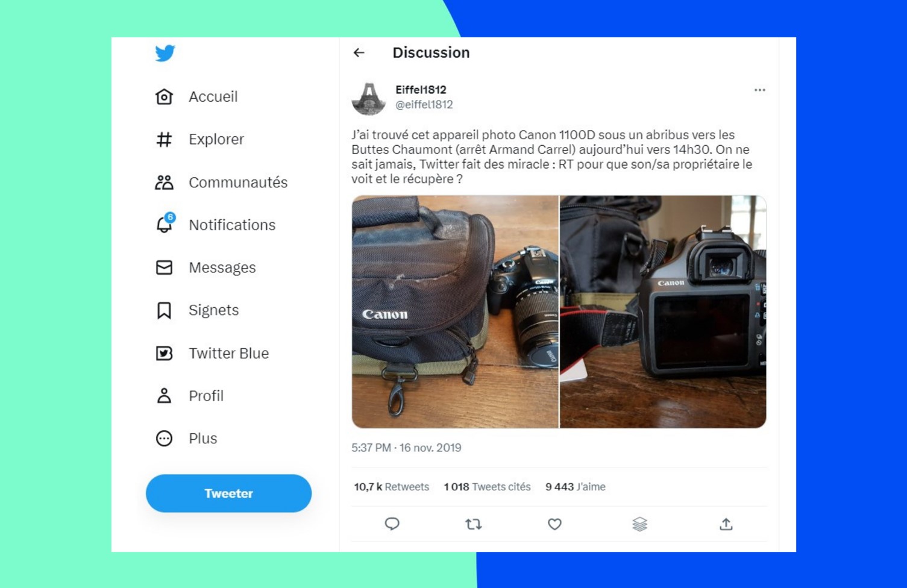Image resolution: width=907 pixels, height=588 pixels.
Task: Open the Eiffel1812 profile avatar
Action: pyautogui.click(x=369, y=98)
